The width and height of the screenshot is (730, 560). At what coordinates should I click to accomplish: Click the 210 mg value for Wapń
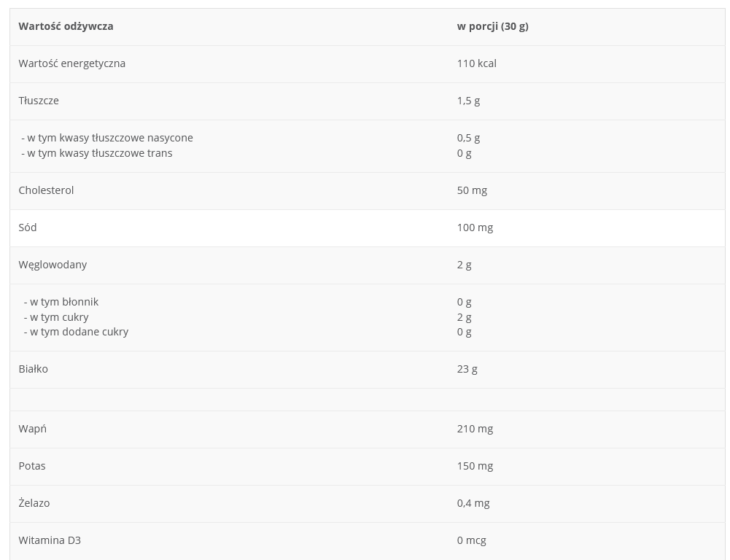475,429
